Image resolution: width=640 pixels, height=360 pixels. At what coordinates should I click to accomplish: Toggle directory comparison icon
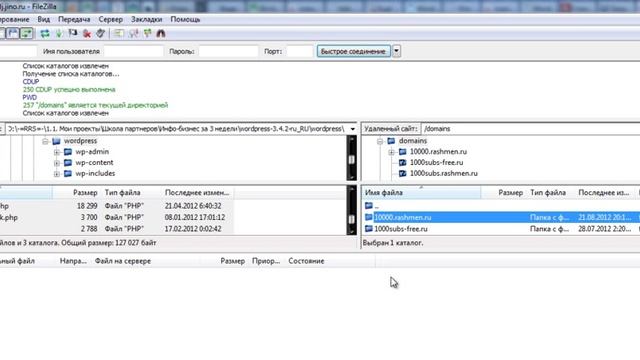pos(133,33)
